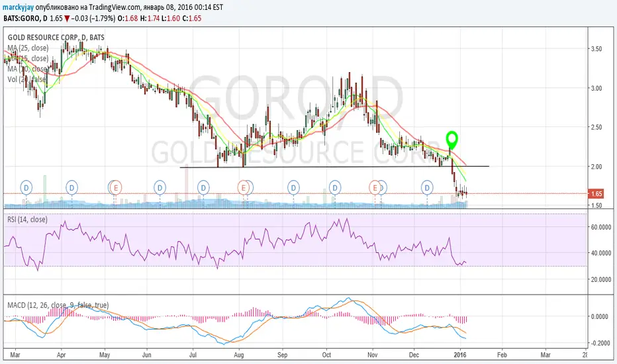Click the 2016 label on time axis
617x364 pixels.
[x=459, y=355]
